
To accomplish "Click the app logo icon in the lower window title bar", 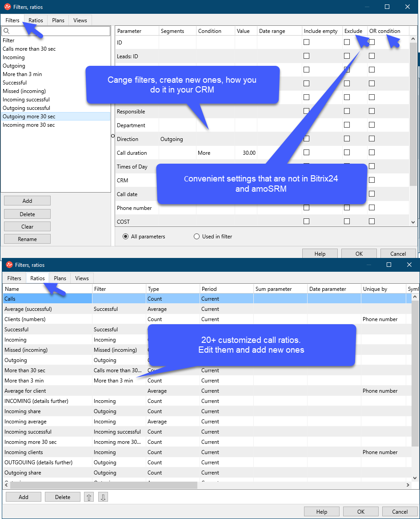I will [x=9, y=265].
